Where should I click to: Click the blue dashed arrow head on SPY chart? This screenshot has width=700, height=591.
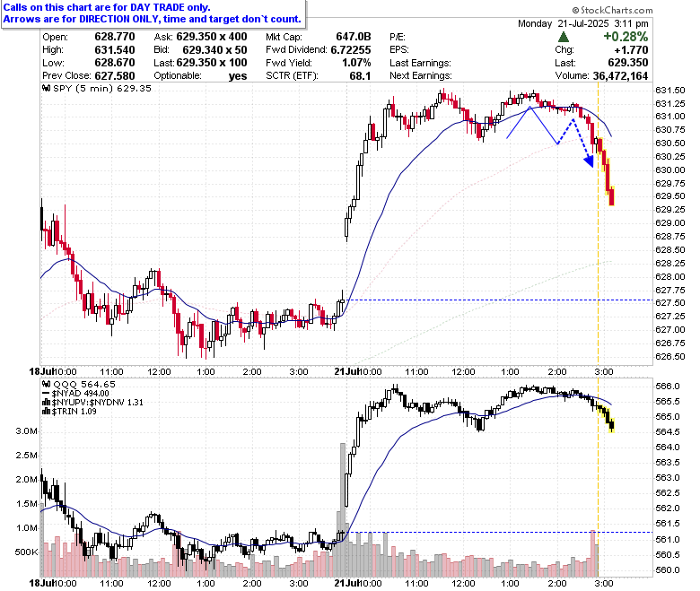pos(590,161)
